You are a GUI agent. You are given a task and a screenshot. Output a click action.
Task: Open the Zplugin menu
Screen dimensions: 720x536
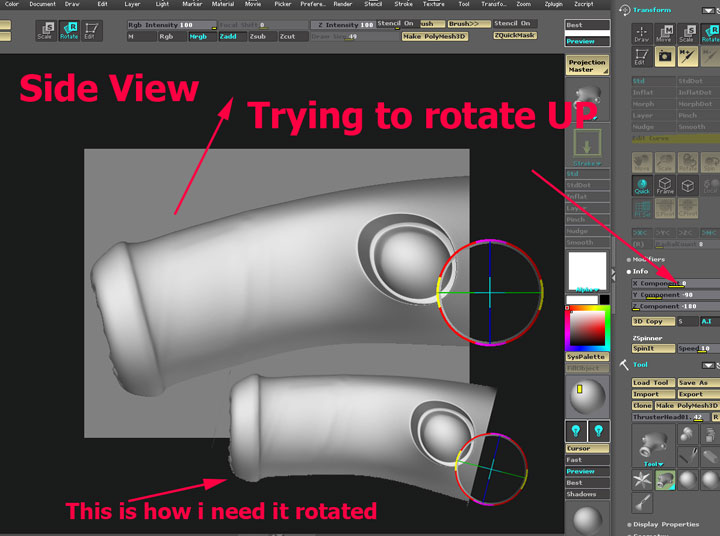(553, 4)
